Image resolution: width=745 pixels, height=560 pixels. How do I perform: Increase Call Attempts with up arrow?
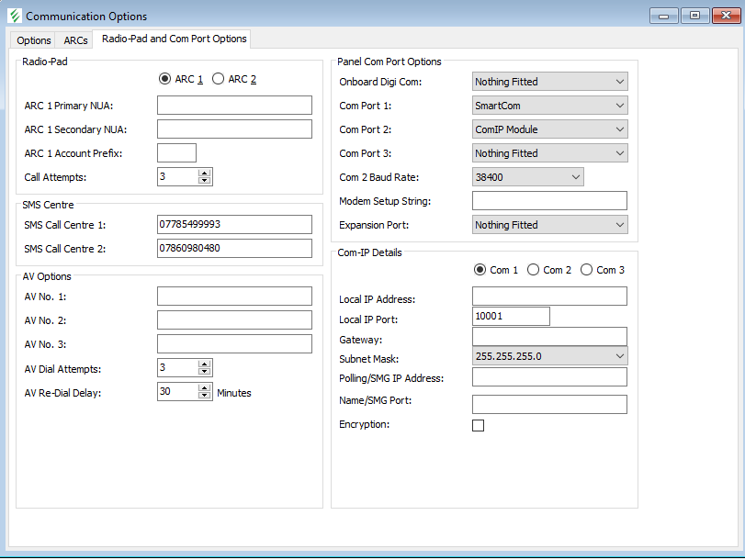pyautogui.click(x=204, y=173)
